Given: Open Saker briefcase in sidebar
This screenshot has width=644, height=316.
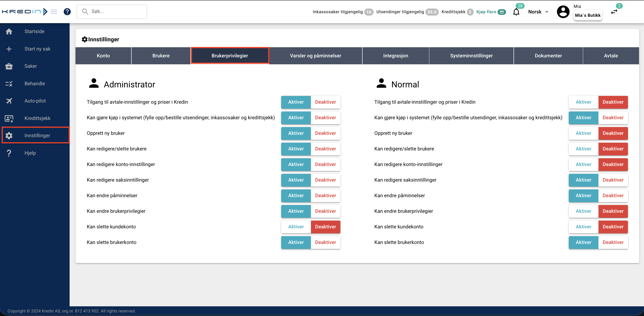Looking at the screenshot, I should [x=9, y=66].
